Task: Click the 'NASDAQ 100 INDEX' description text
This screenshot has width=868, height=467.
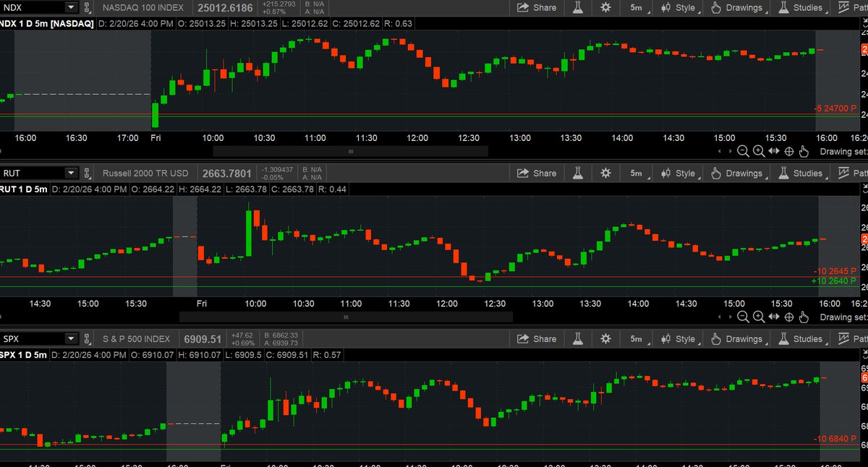Action: point(142,7)
